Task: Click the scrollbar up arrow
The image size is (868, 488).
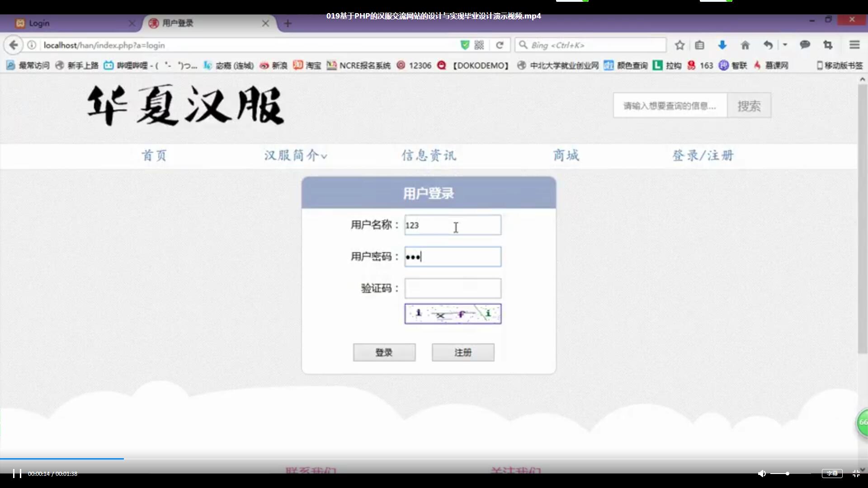Action: coord(862,79)
